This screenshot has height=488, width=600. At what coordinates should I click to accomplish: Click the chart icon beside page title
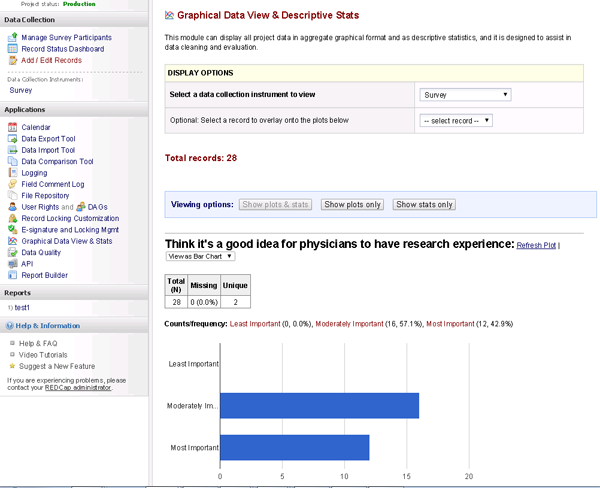[x=169, y=15]
